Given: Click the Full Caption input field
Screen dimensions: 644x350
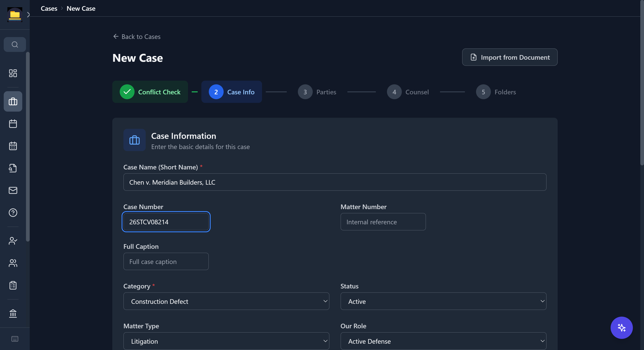Looking at the screenshot, I should (166, 261).
